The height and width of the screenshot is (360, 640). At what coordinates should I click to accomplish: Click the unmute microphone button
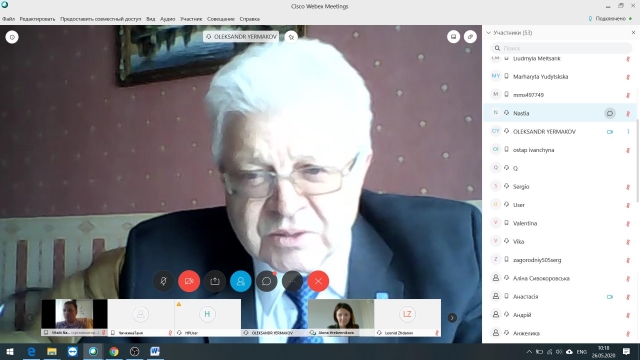163,281
